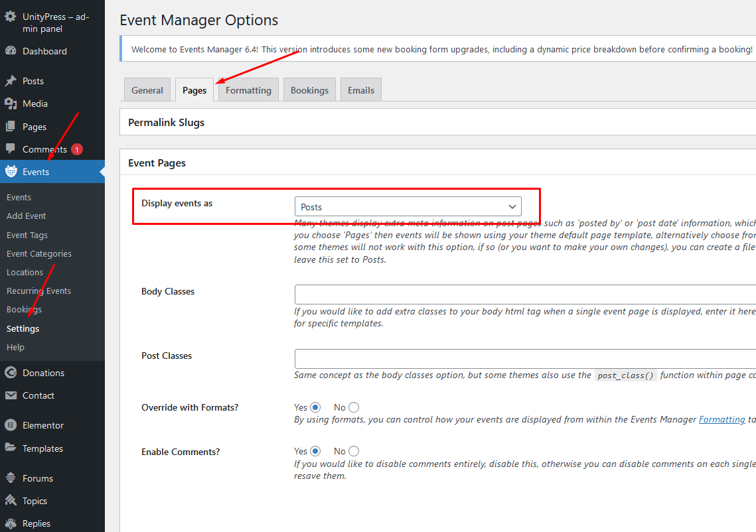Open the Formatting link in description text

721,420
